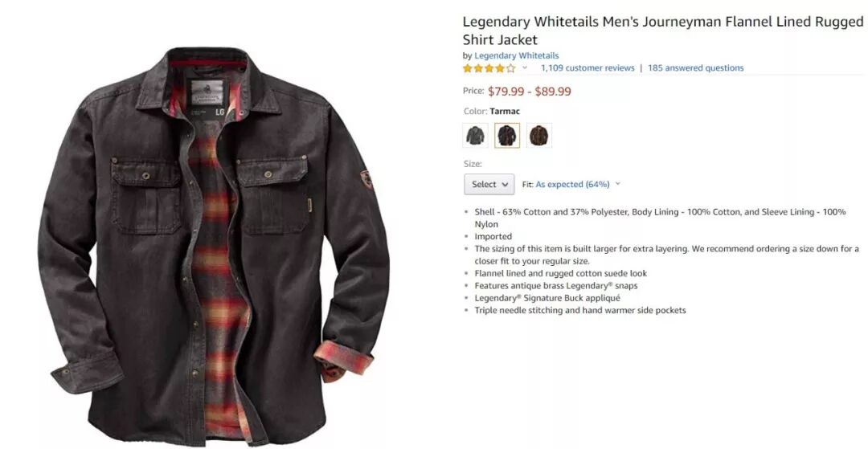Select the brown jacket color swatch
The width and height of the screenshot is (868, 449).
tap(538, 136)
